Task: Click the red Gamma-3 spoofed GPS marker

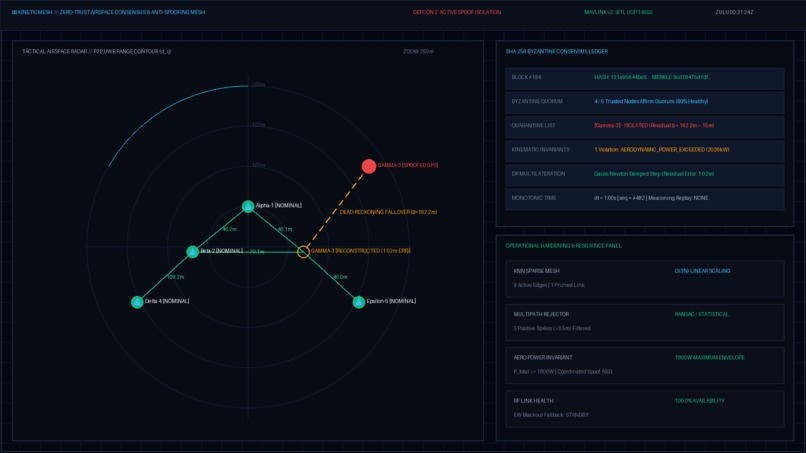Action: click(x=369, y=166)
